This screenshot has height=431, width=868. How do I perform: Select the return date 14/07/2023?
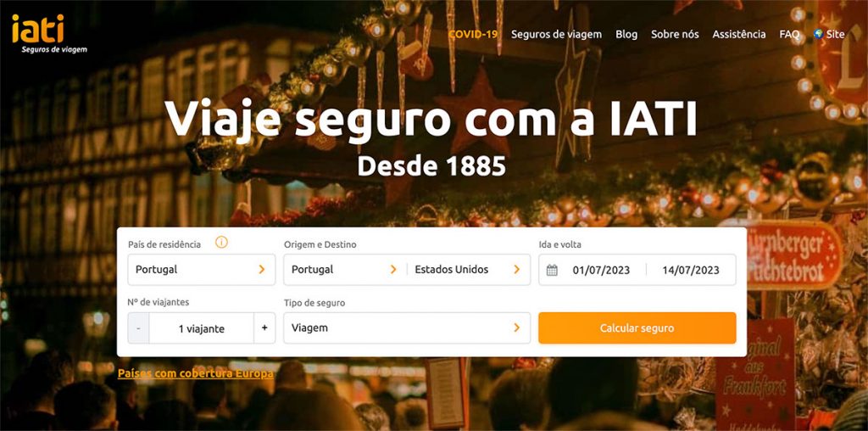(691, 270)
